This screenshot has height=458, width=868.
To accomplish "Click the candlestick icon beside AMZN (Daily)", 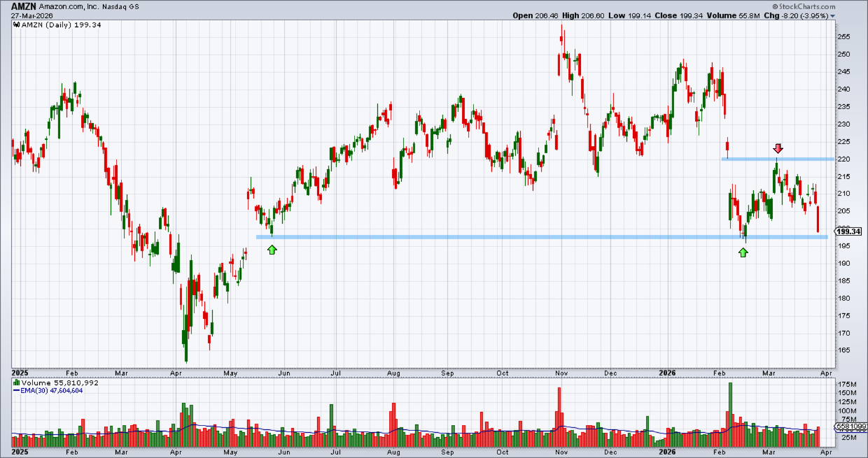I will [x=15, y=24].
